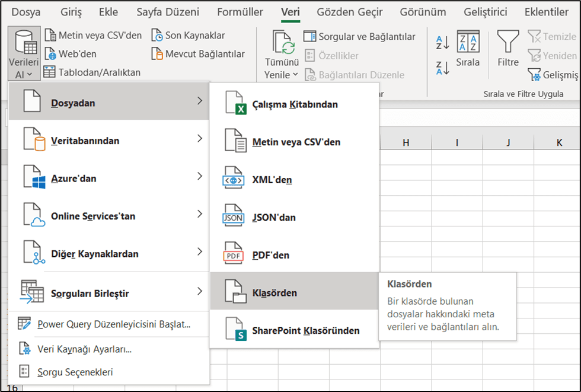Image resolution: width=581 pixels, height=392 pixels.
Task: Open the Diğer Kaynaklardan menu entry
Action: [x=109, y=252]
